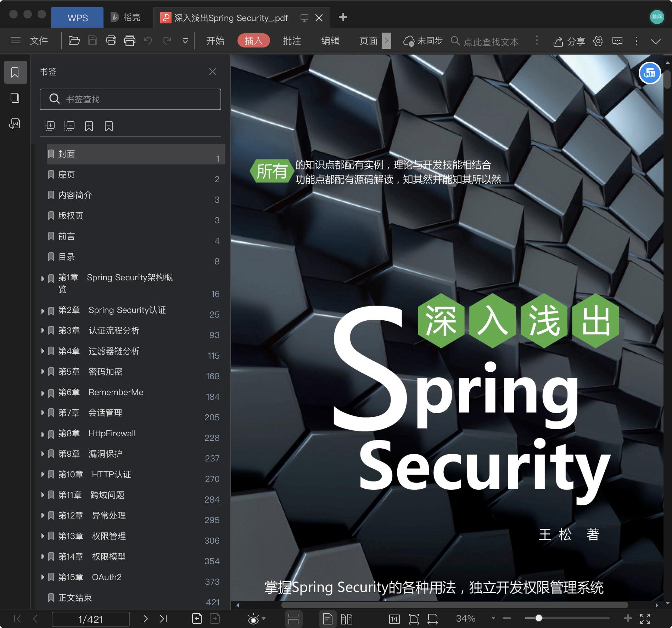Viewport: 672px width, 628px height.
Task: Expand 第1章 Spring Security架构概览 bookmark
Action: pos(43,279)
